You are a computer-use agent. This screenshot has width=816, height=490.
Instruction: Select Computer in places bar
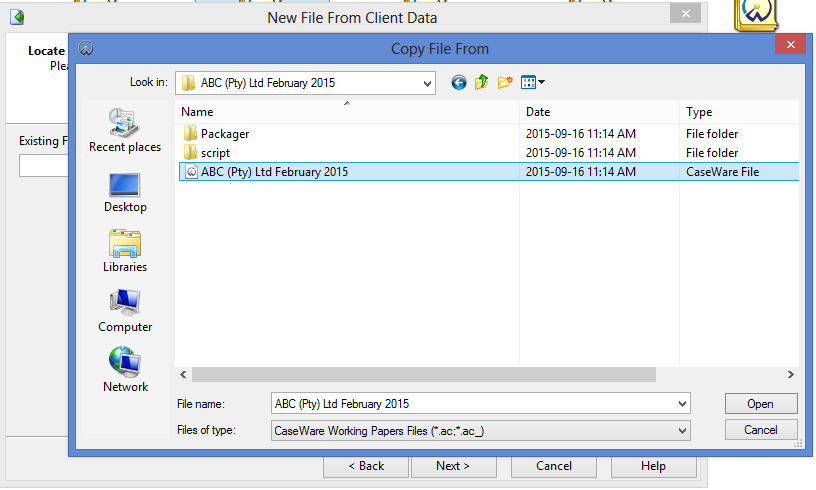pyautogui.click(x=125, y=311)
